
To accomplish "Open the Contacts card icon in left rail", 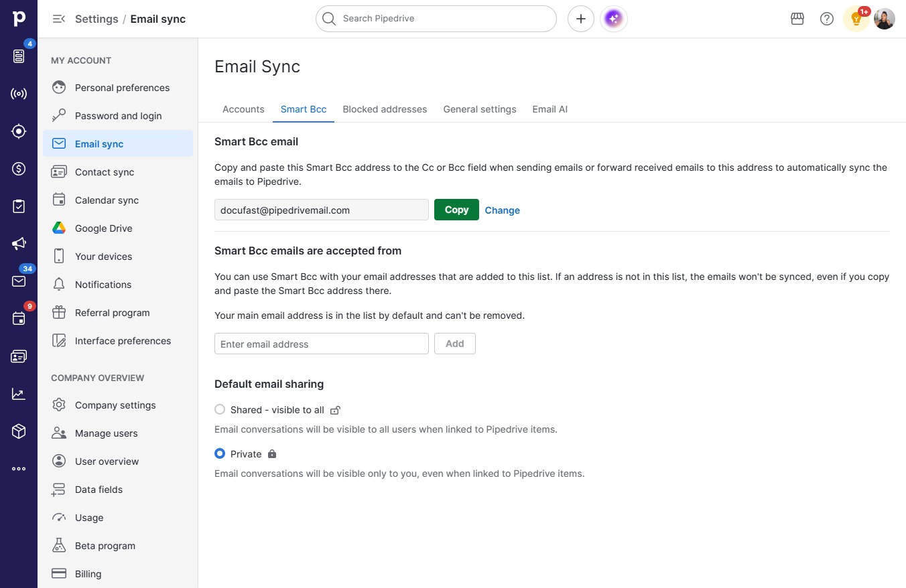I will point(19,356).
